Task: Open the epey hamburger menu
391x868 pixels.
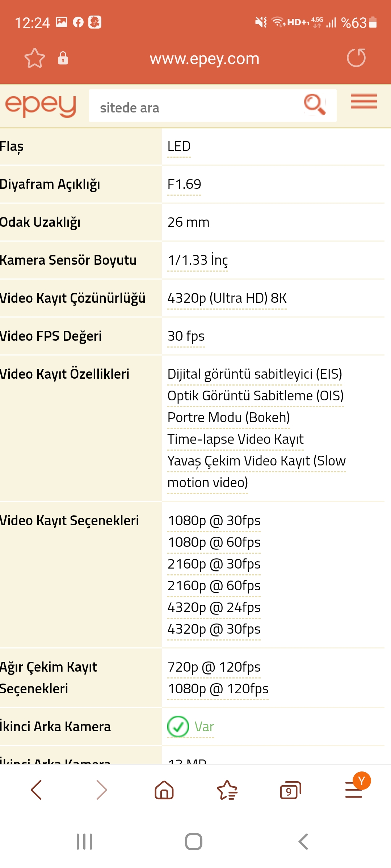Action: [363, 102]
